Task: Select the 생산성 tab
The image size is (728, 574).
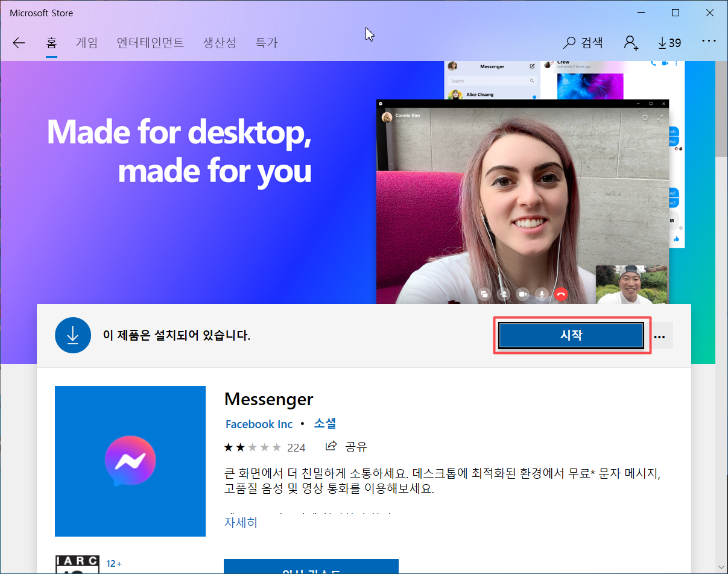Action: point(220,43)
